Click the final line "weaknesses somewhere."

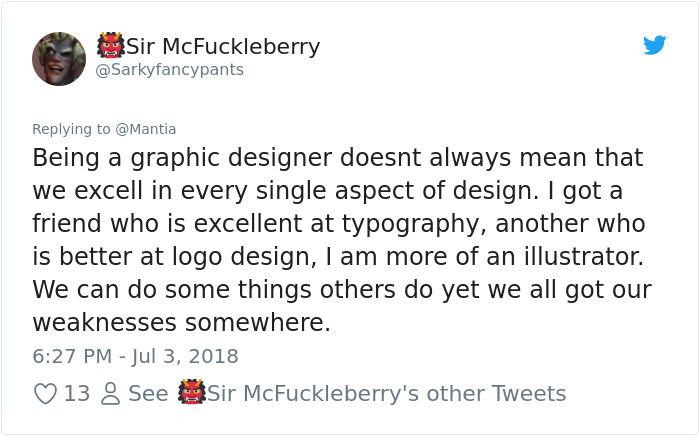point(181,323)
